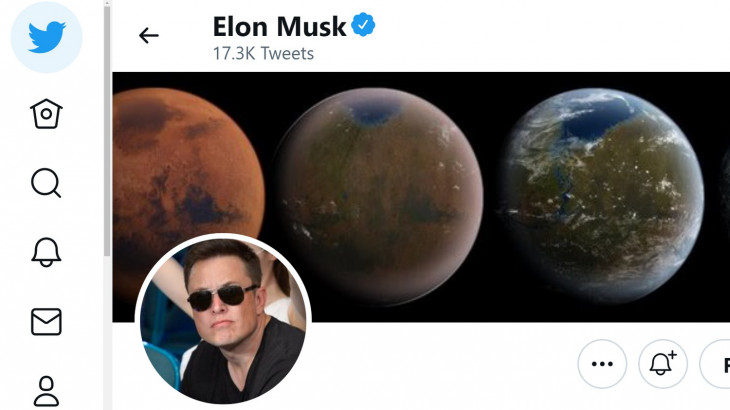Click the middle partially terraformed planet

tap(378, 196)
